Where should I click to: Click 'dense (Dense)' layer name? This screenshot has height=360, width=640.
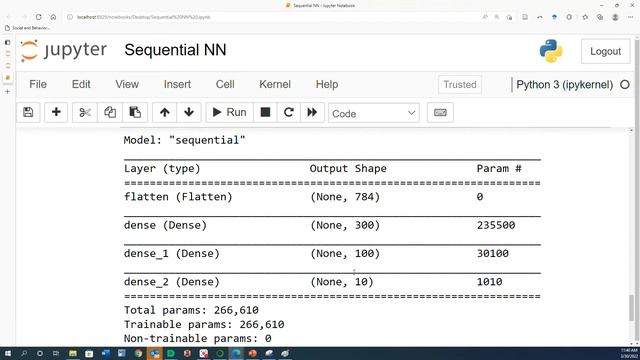click(x=165, y=225)
